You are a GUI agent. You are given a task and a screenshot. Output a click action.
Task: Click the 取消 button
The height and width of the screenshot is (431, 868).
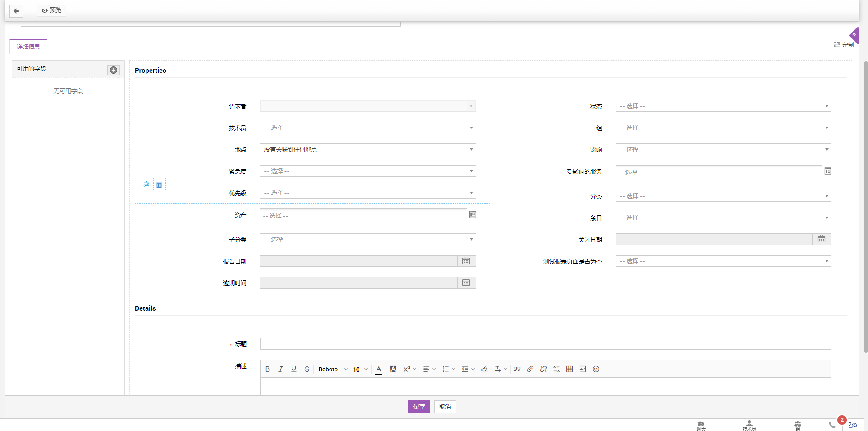coord(445,407)
